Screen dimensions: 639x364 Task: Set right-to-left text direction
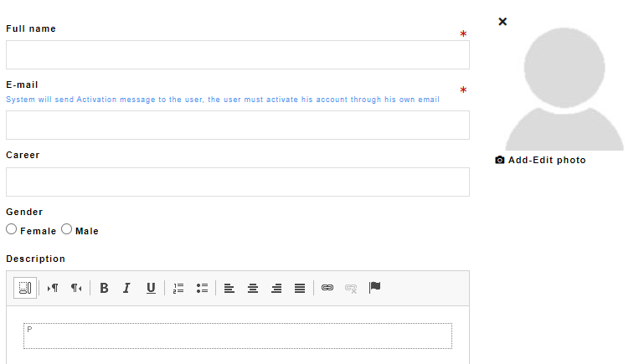[76, 288]
